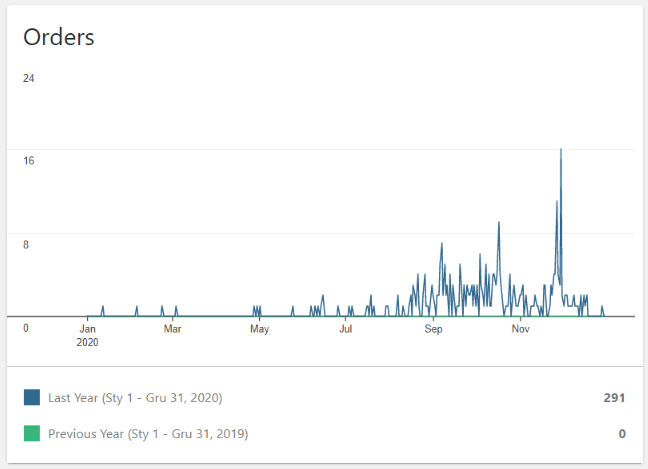The height and width of the screenshot is (469, 648).
Task: Click the blue Last Year legend swatch
Action: coord(32,398)
